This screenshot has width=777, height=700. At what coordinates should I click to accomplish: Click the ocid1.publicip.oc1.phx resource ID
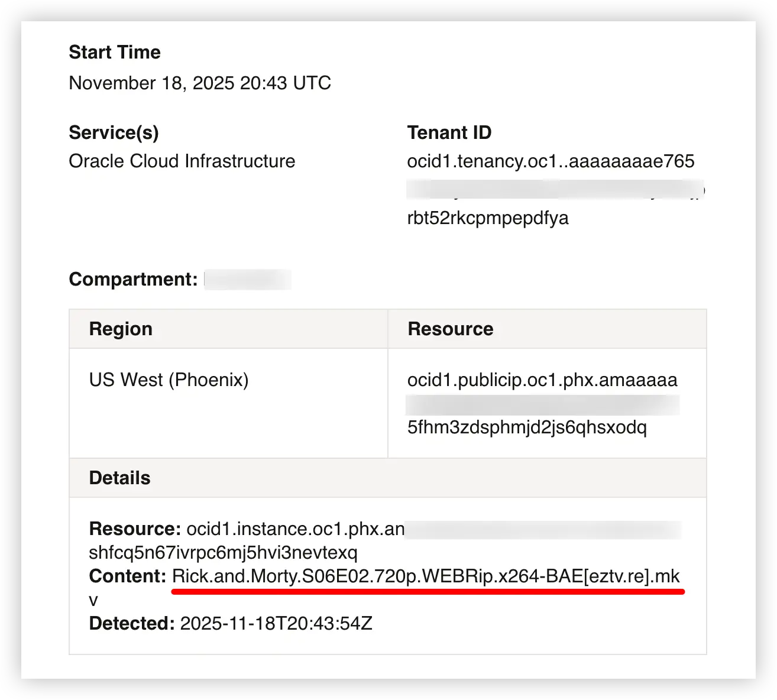[542, 380]
